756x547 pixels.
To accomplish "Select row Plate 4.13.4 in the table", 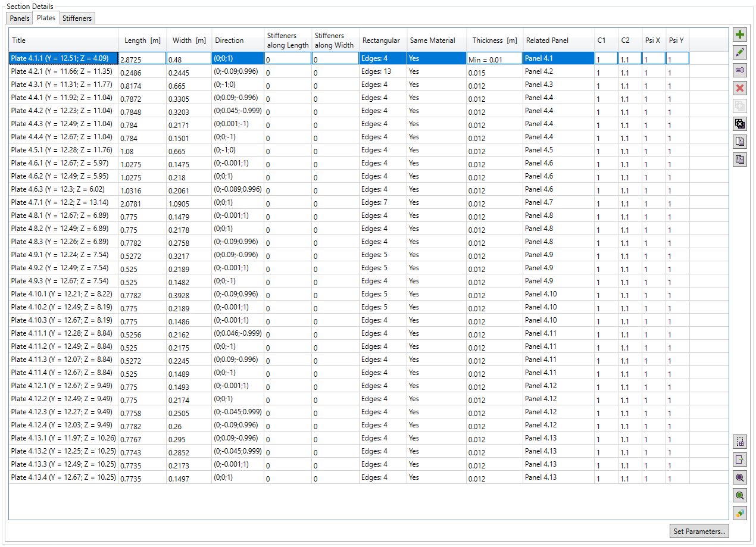I will (x=60, y=477).
